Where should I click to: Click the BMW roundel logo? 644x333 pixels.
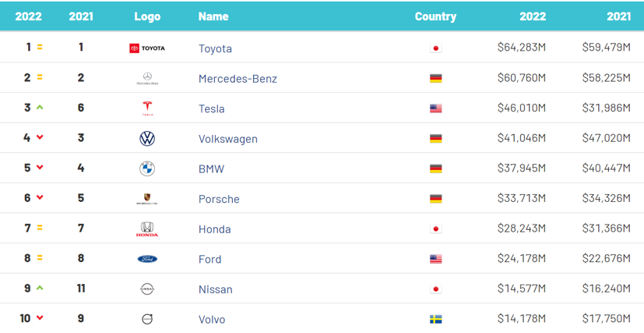146,168
